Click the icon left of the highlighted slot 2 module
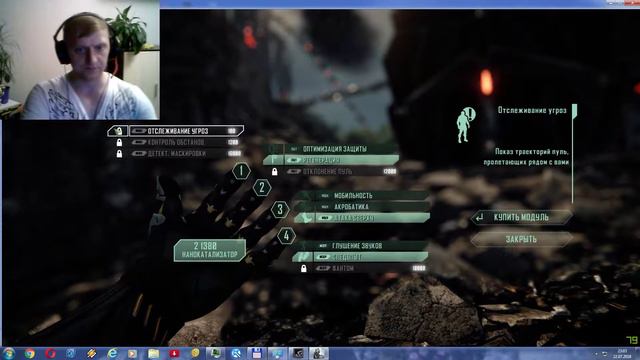 click(273, 160)
